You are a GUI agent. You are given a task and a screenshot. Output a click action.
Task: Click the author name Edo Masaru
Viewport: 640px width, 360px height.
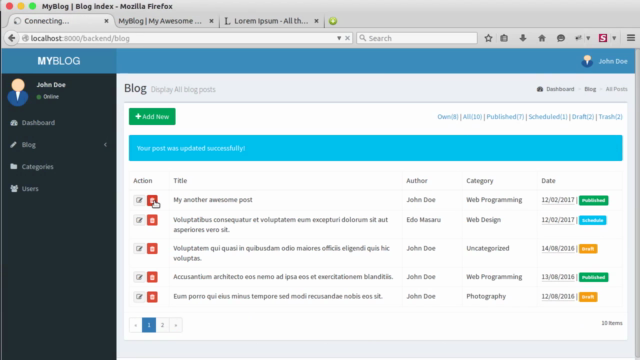423,220
